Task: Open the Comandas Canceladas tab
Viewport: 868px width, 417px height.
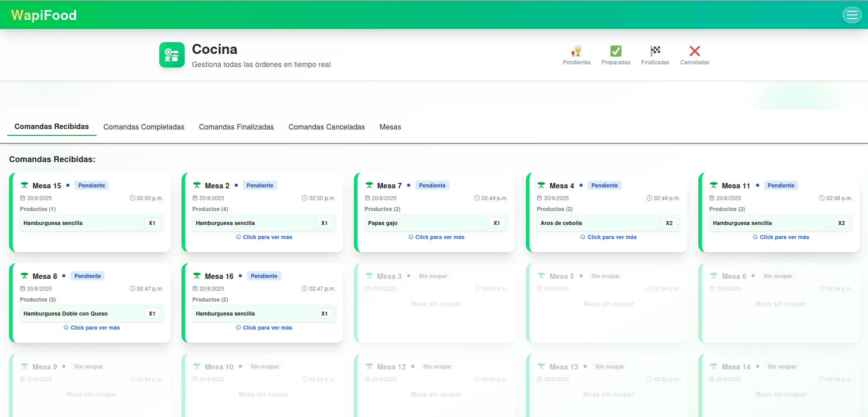Action: click(x=326, y=127)
